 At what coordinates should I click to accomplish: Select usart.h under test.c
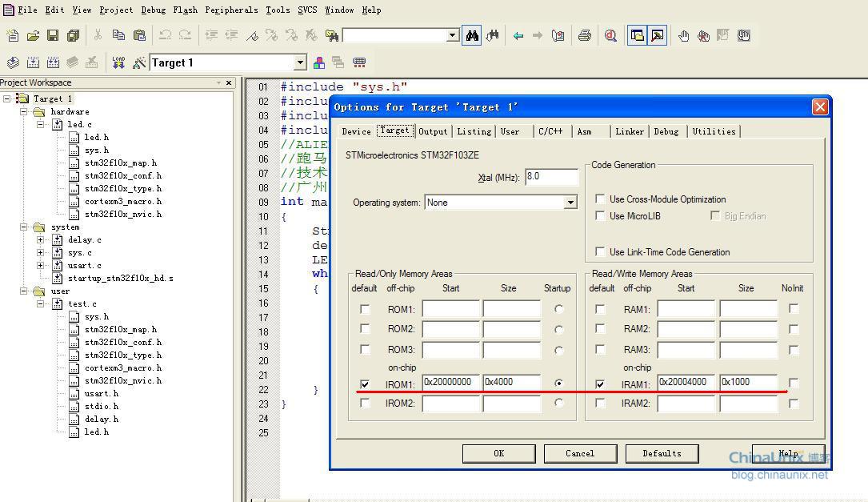[x=102, y=393]
